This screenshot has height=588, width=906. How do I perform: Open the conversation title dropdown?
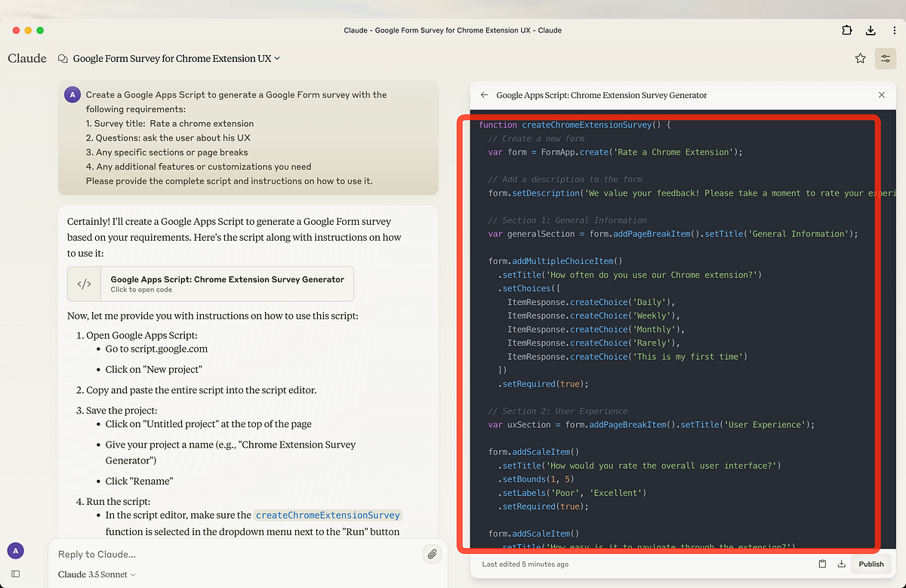pos(277,58)
